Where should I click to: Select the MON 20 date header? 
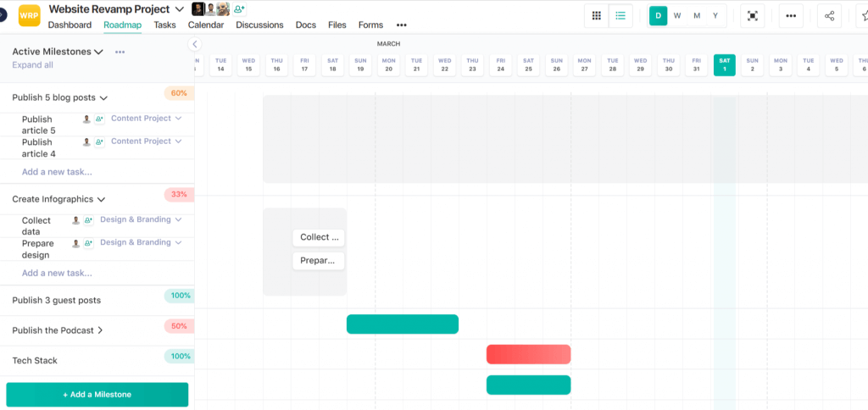pos(388,64)
